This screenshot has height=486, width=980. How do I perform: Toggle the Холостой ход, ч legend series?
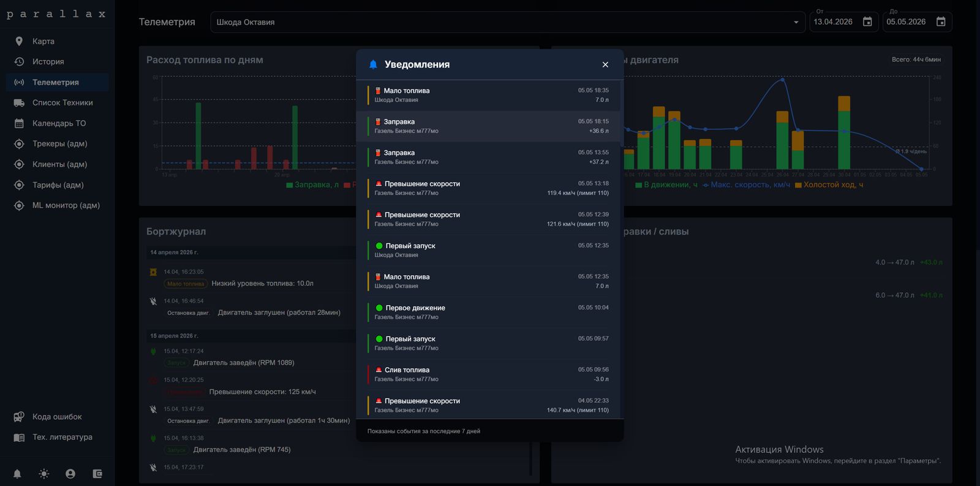coord(829,184)
